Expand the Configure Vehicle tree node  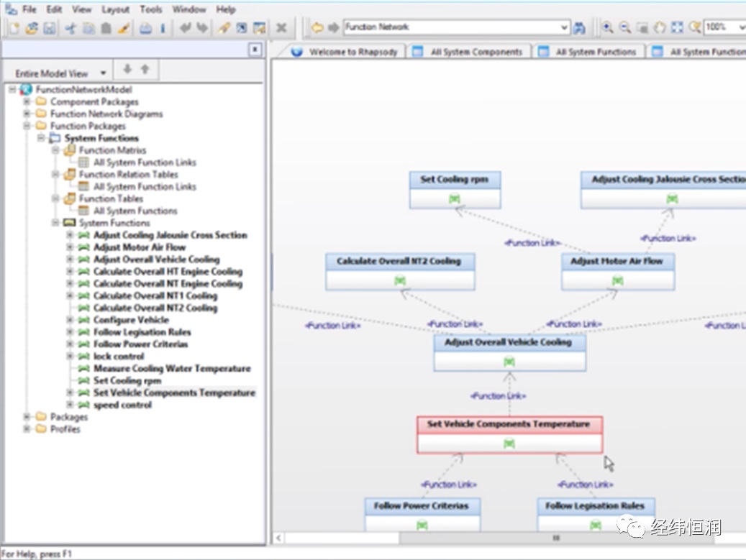[70, 319]
